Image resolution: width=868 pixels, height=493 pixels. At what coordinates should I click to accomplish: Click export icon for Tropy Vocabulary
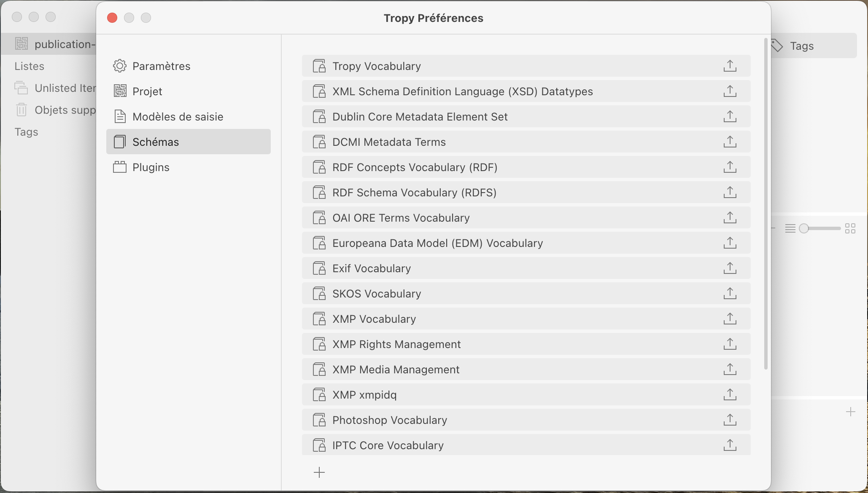(730, 66)
